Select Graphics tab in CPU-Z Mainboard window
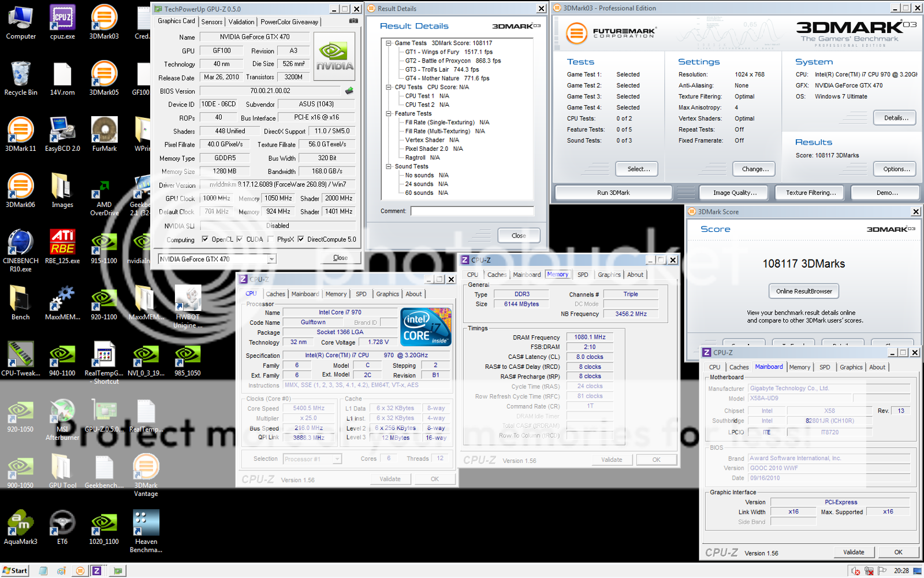The image size is (924, 578). click(851, 368)
